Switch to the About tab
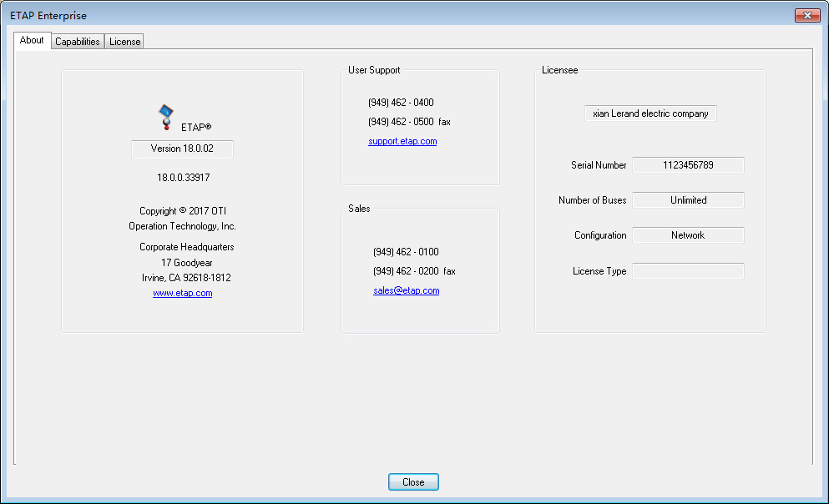This screenshot has width=829, height=504. (32, 40)
